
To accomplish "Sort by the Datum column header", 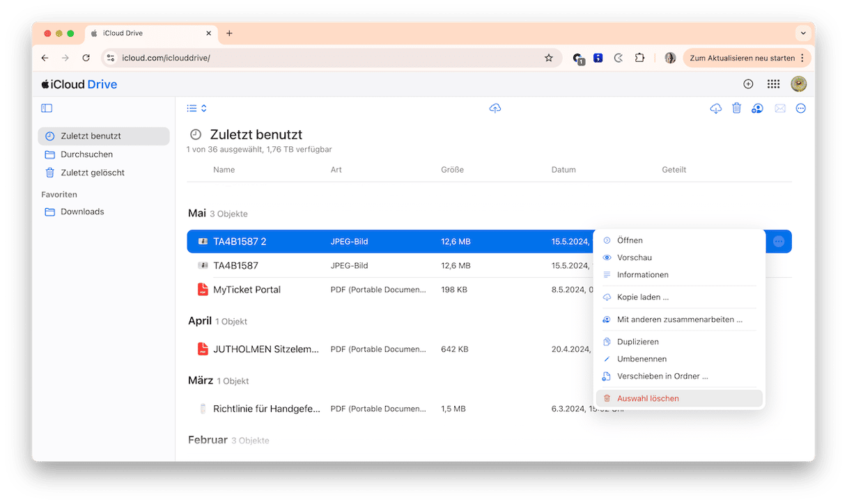I will coord(564,170).
